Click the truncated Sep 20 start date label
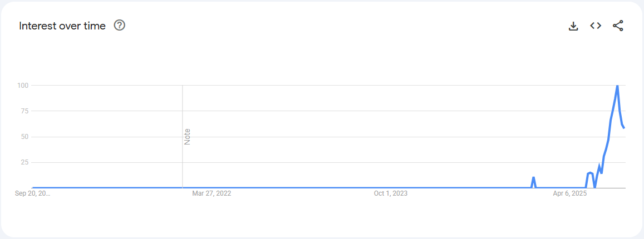Image resolution: width=644 pixels, height=239 pixels. 32,193
